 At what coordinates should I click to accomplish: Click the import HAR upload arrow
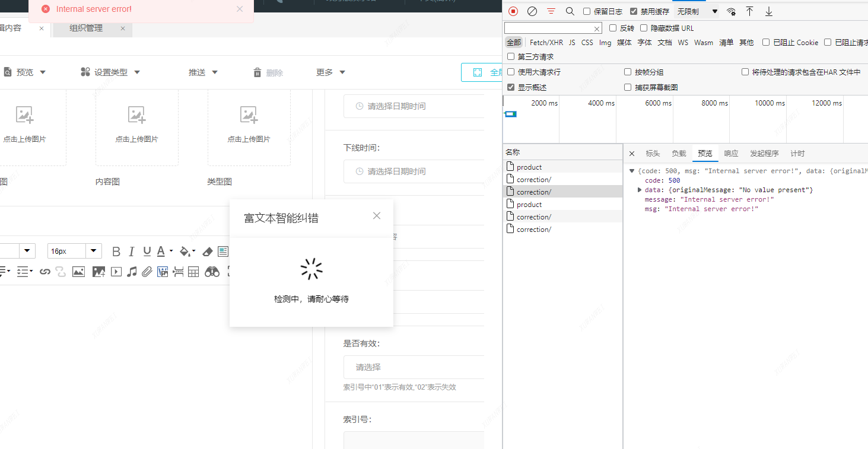coord(750,11)
